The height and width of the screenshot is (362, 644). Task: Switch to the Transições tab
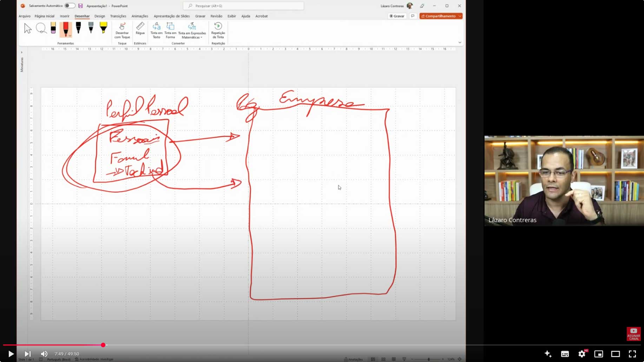point(118,16)
